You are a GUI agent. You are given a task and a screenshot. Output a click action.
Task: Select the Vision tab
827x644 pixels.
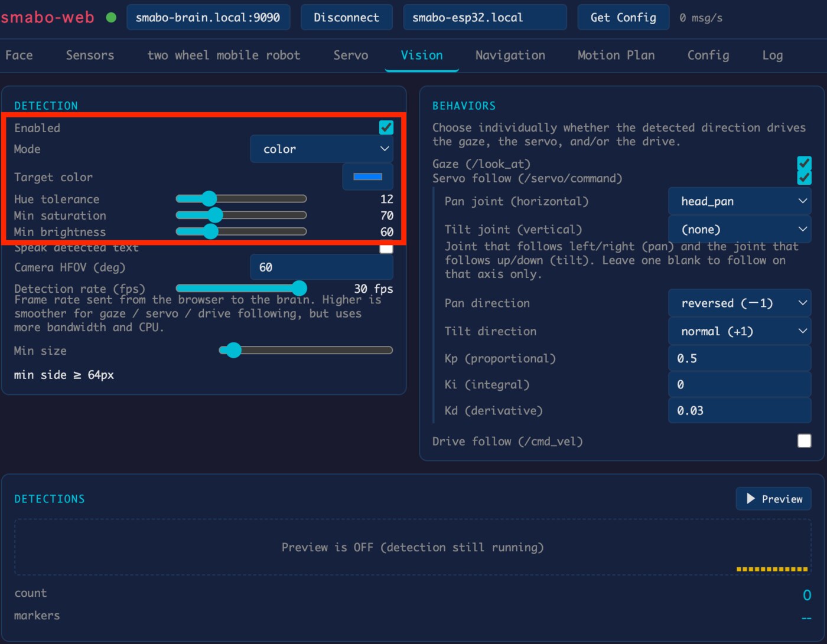pyautogui.click(x=422, y=55)
